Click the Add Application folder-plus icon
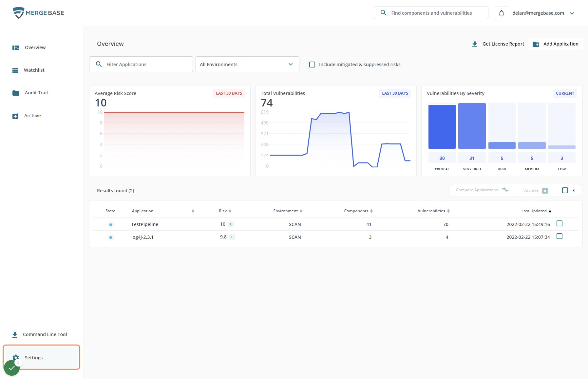 (536, 44)
